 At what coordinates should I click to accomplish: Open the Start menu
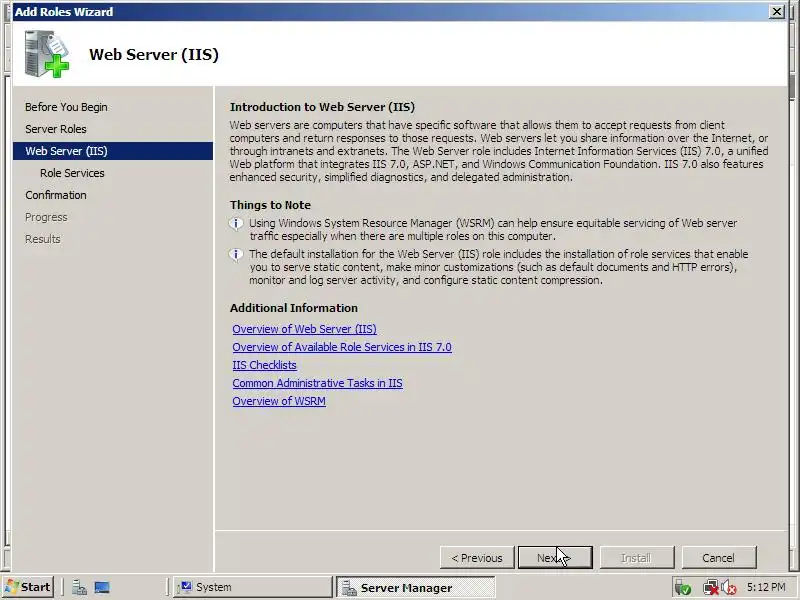(x=28, y=587)
